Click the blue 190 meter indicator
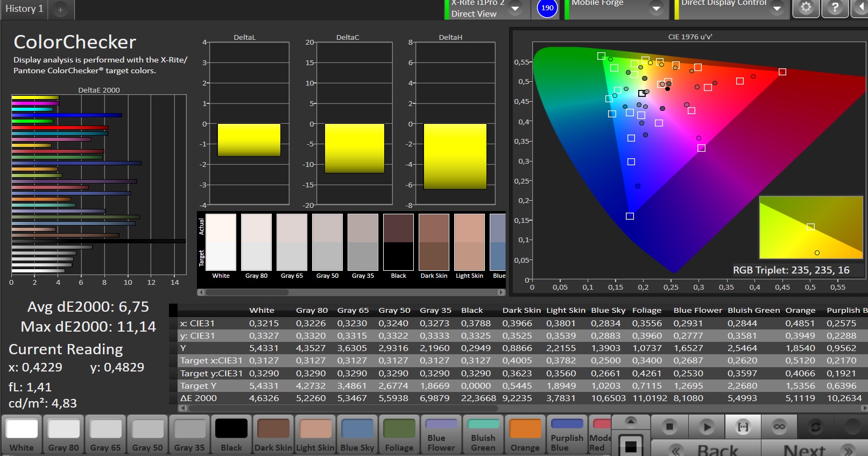 coord(547,8)
